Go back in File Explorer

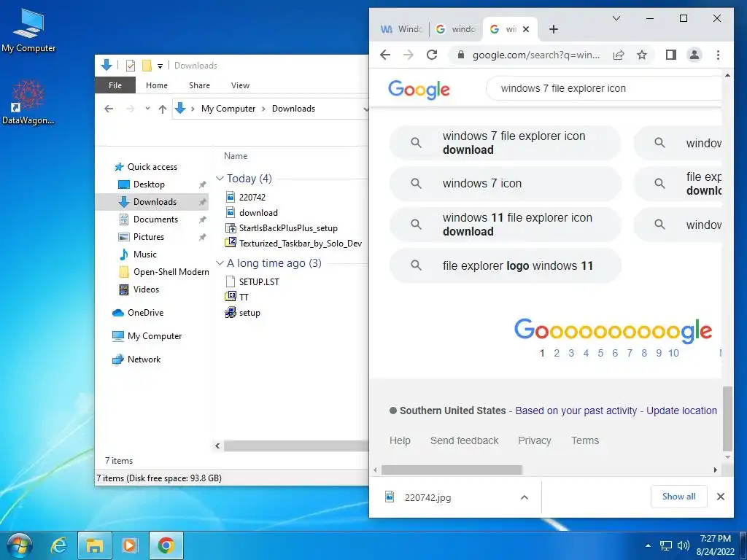pyautogui.click(x=109, y=109)
